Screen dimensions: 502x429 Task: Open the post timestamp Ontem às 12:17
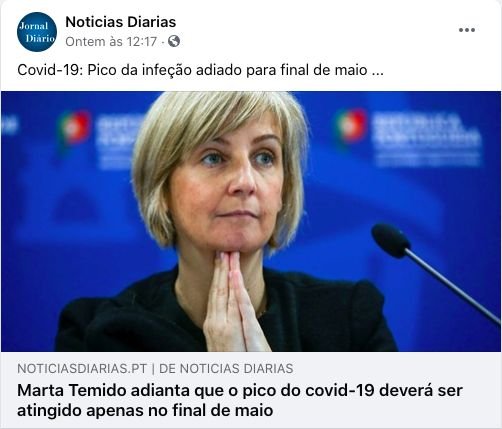111,42
